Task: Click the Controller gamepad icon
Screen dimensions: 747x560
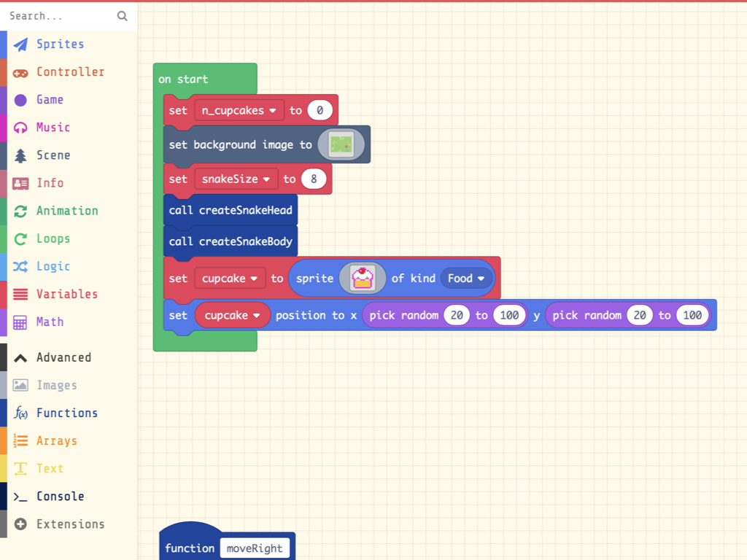Action: click(x=20, y=73)
